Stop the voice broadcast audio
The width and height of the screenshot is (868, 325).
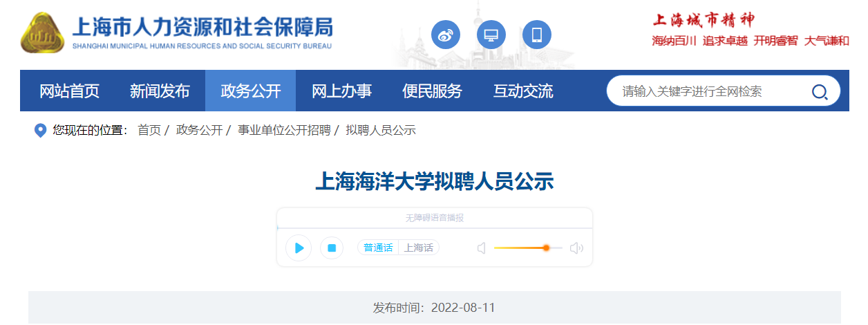point(332,248)
